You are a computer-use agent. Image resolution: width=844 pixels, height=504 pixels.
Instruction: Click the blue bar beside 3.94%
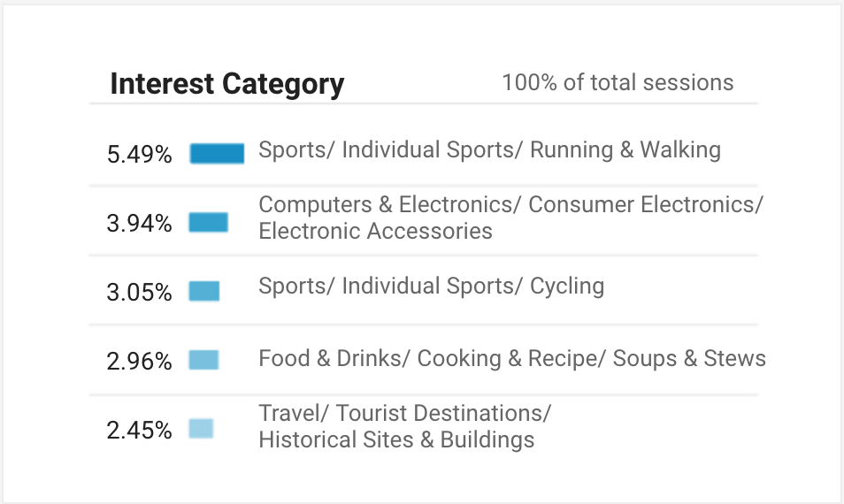pyautogui.click(x=209, y=223)
